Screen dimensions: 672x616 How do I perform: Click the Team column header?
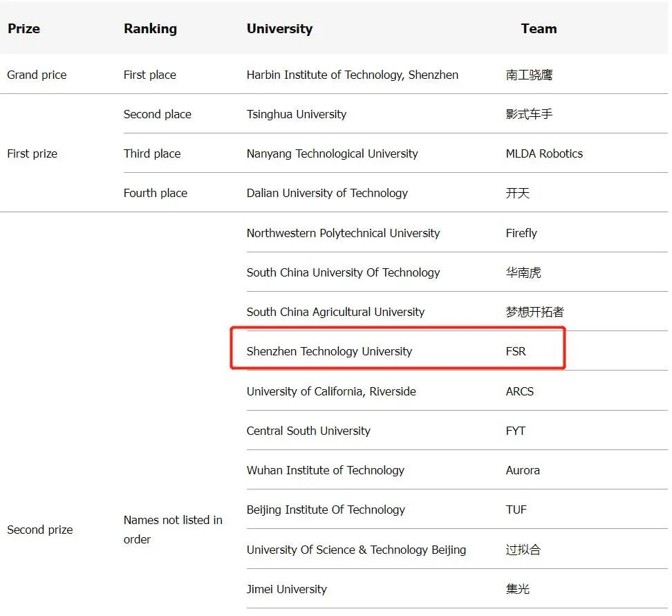click(x=539, y=29)
